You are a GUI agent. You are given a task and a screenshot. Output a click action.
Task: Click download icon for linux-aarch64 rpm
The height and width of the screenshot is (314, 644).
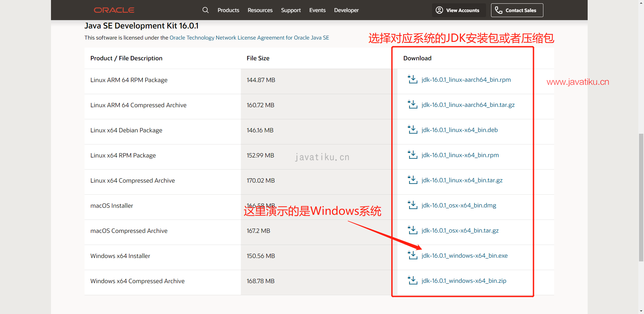(x=412, y=79)
